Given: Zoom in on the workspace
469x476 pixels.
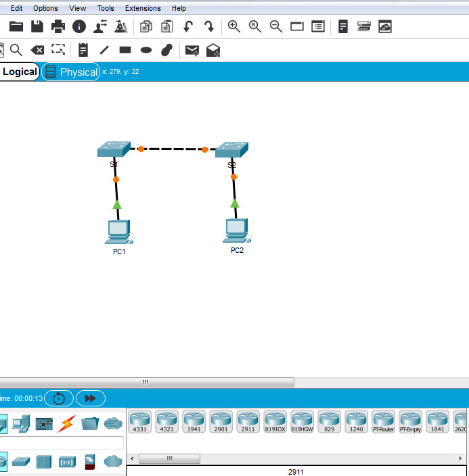Looking at the screenshot, I should click(234, 26).
